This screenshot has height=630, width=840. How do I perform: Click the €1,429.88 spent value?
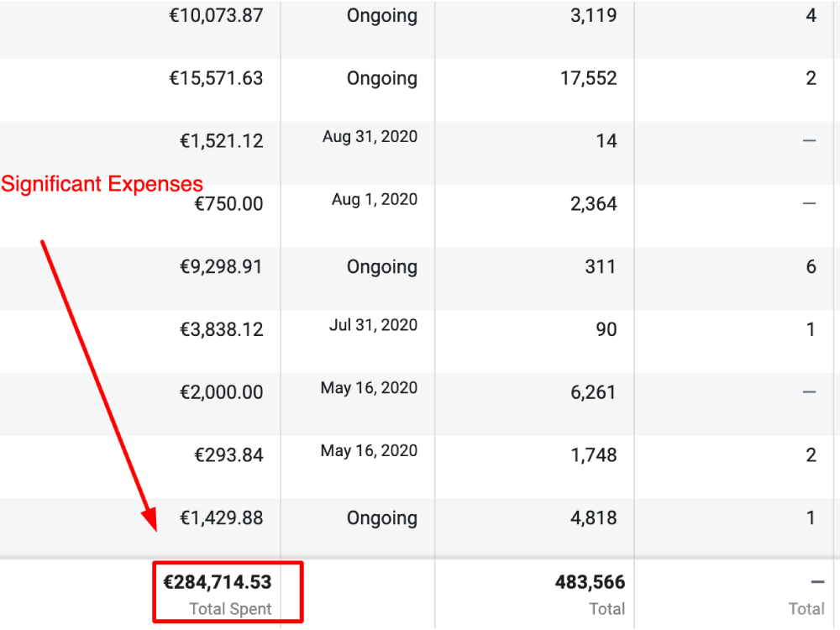[x=221, y=518]
